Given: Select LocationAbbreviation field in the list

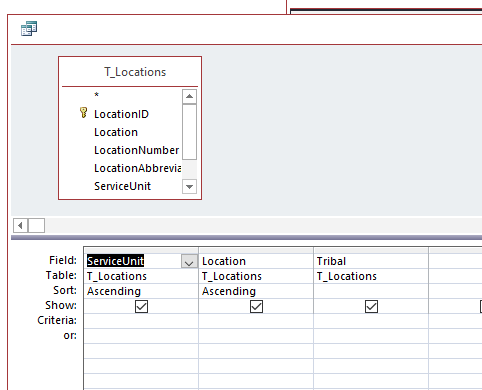Looking at the screenshot, I should click(138, 168).
